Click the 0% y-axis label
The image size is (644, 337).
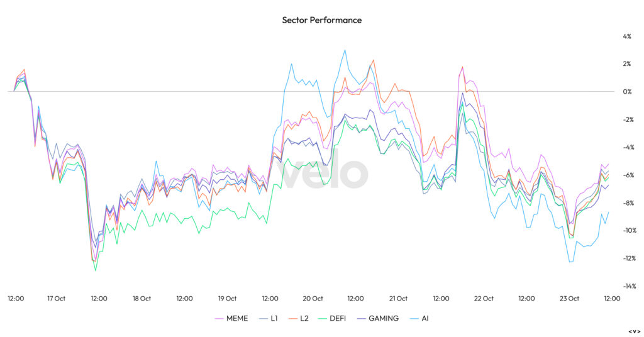627,92
